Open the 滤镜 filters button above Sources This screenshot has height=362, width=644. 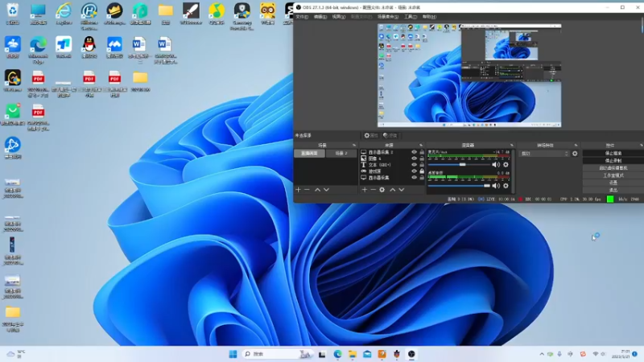(x=390, y=135)
